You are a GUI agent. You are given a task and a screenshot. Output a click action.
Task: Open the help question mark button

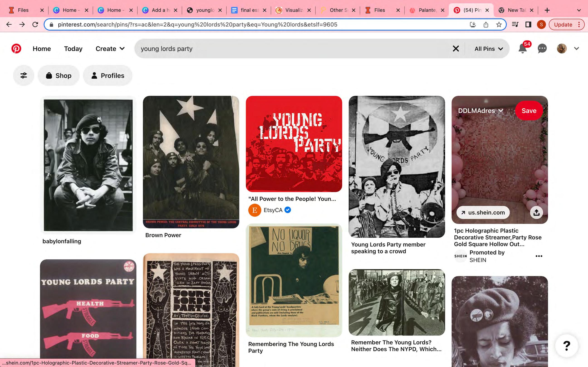(566, 346)
